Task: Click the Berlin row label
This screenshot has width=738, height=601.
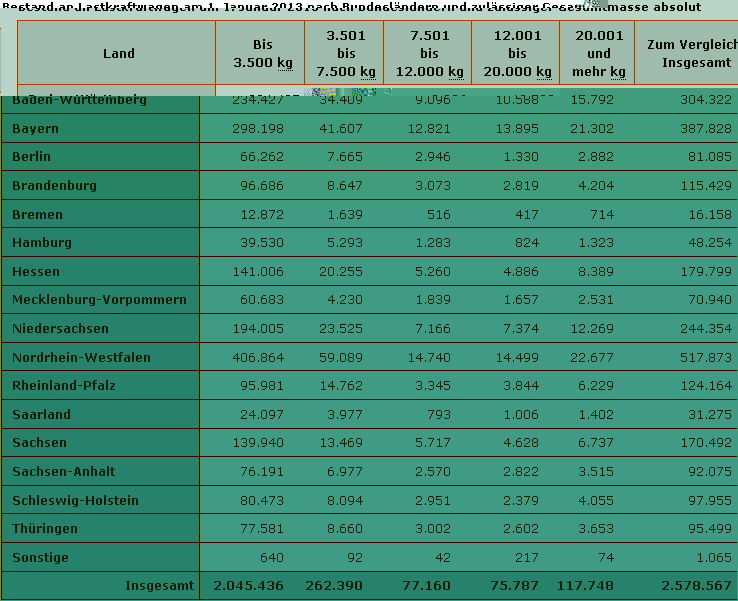Action: (31, 157)
